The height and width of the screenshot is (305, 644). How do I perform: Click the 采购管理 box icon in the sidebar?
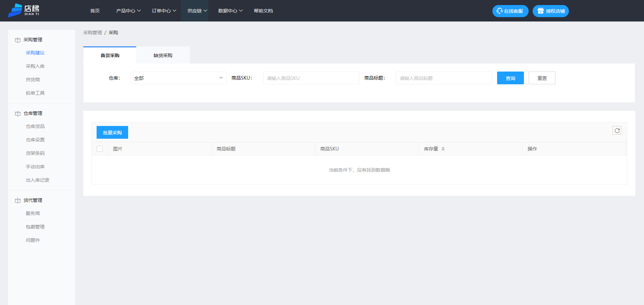(x=18, y=40)
